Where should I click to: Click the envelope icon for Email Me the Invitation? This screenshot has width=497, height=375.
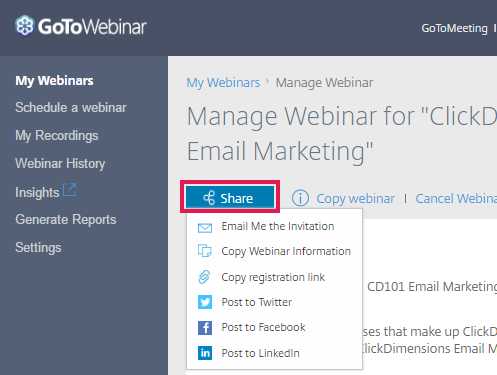click(205, 228)
